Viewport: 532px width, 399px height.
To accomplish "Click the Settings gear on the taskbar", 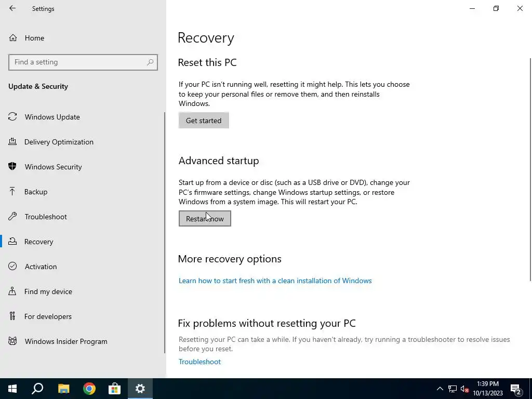I will 140,389.
